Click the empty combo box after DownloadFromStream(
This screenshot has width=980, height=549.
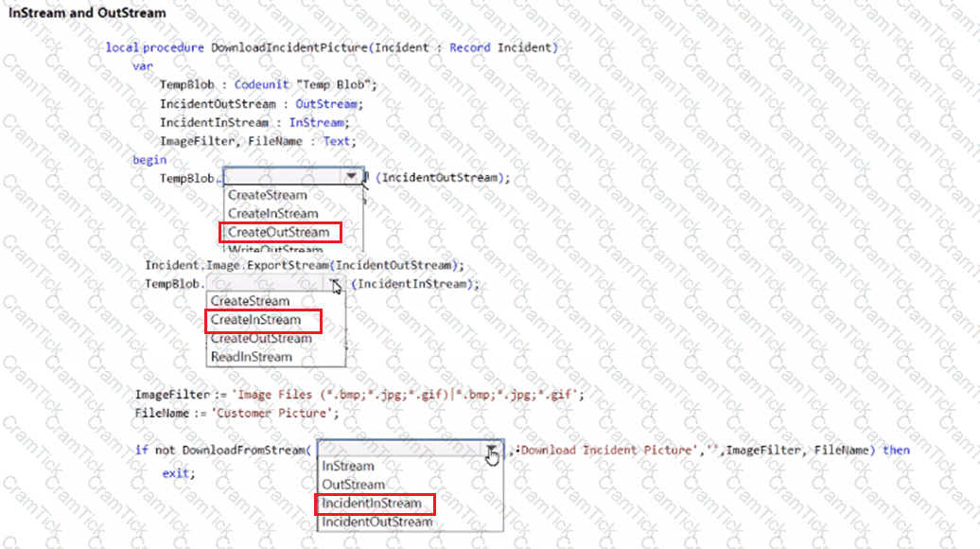[399, 450]
